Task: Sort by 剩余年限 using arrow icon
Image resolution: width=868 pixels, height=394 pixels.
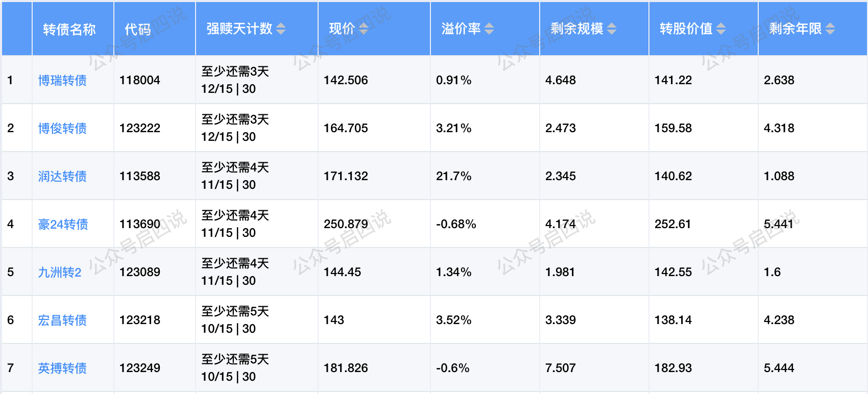Action: tap(830, 29)
